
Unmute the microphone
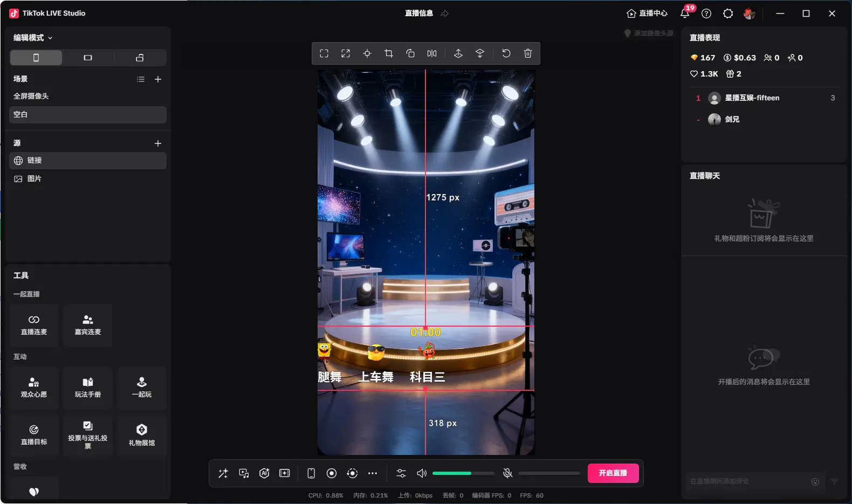click(x=507, y=473)
